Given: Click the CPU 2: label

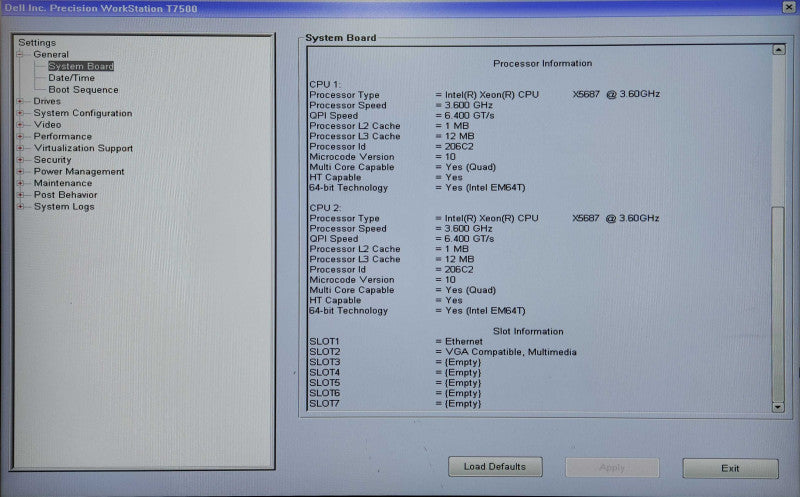Looking at the screenshot, I should tap(324, 208).
